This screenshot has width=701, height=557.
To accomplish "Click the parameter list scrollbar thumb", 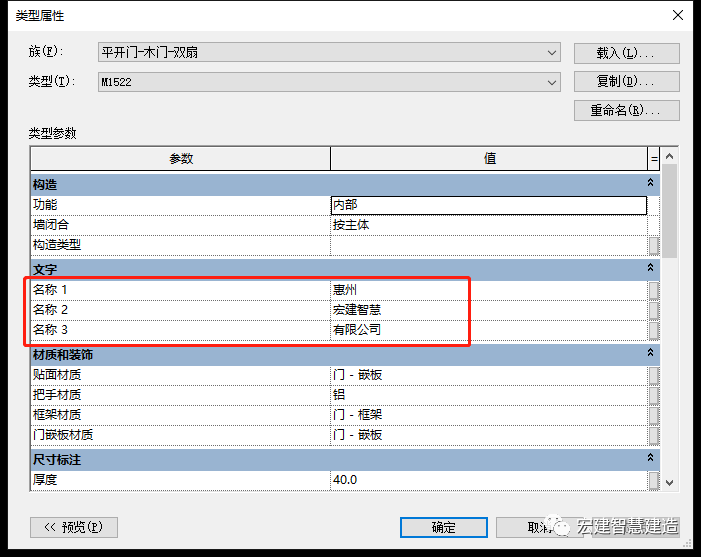I will (669, 211).
